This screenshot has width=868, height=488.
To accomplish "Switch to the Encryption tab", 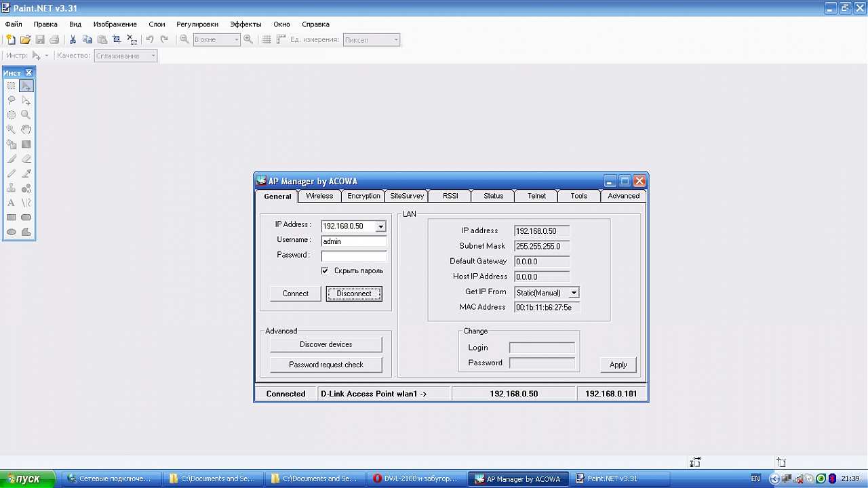I will (364, 196).
